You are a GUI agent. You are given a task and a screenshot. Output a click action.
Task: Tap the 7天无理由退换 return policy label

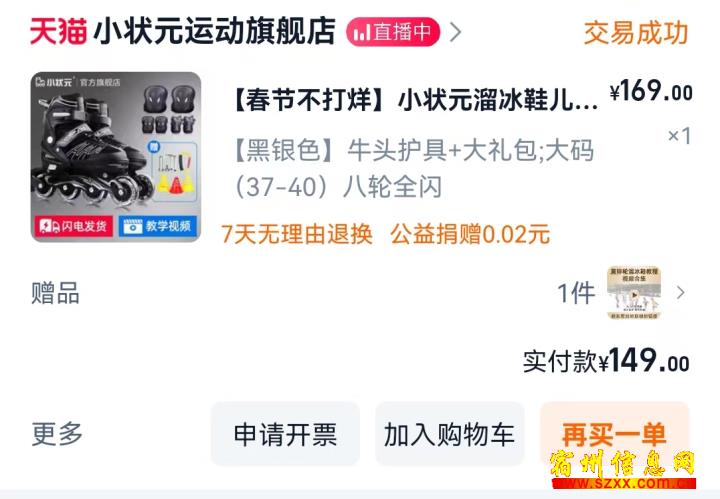(x=297, y=234)
